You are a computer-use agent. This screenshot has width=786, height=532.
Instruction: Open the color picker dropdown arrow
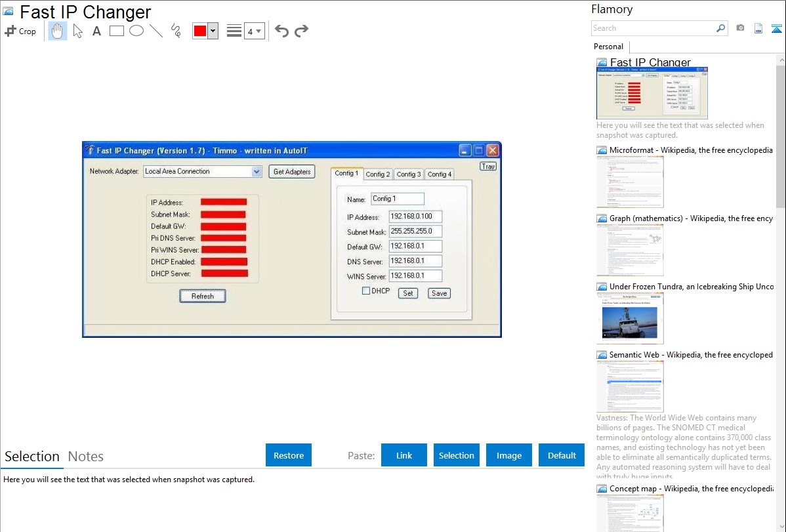[213, 31]
